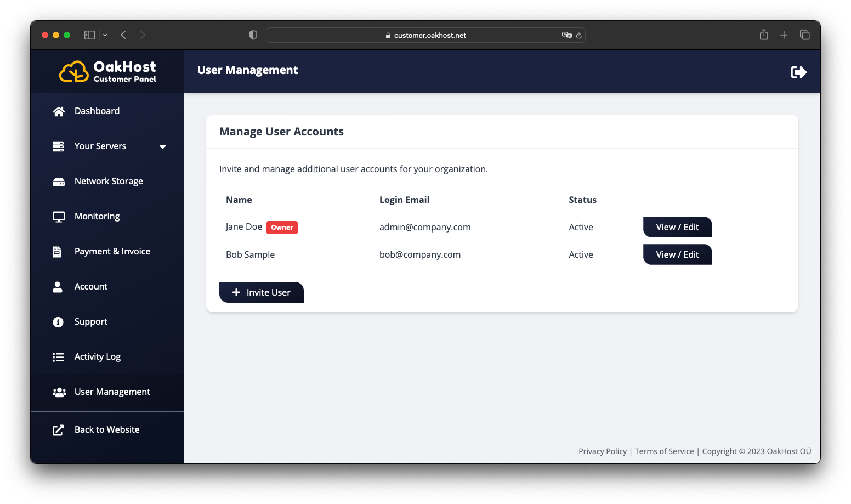Click the logout icon in the top header
851x504 pixels.
(798, 71)
